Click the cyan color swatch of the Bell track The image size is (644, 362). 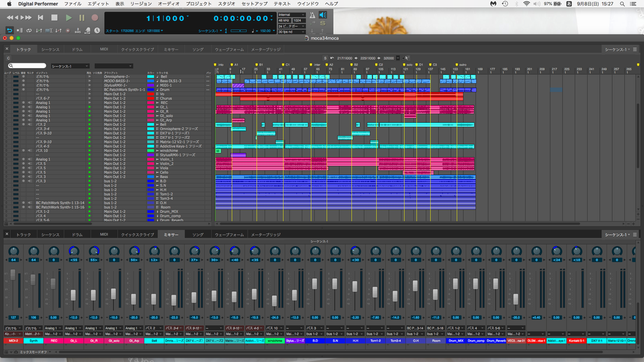tap(150, 77)
